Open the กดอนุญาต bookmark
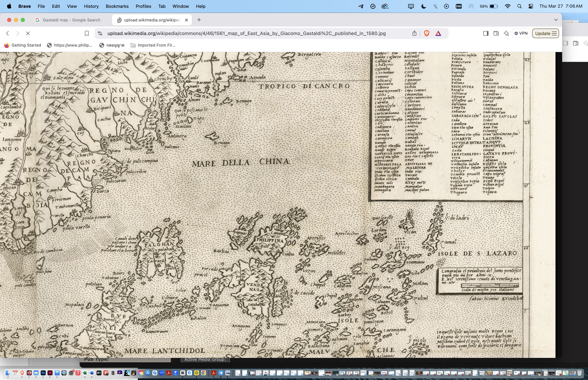 112,45
